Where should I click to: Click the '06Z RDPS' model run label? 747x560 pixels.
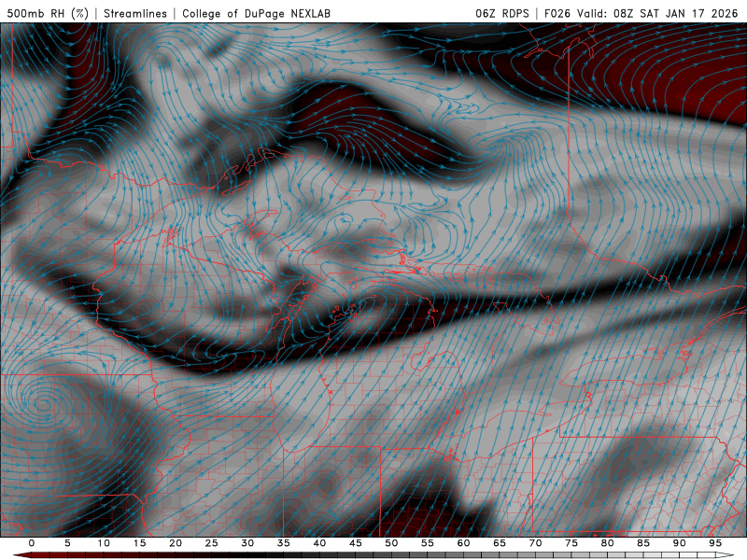pos(502,13)
